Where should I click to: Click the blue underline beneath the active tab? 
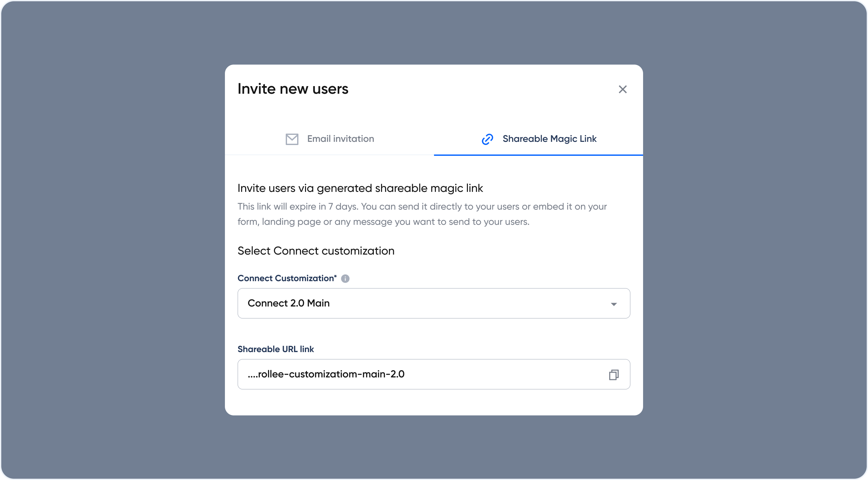tap(538, 155)
